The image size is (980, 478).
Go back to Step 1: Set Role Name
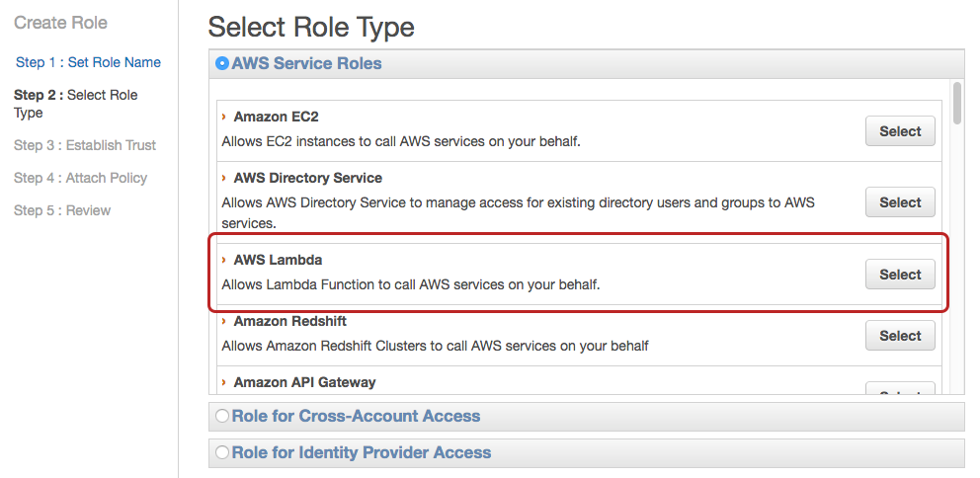pos(88,62)
